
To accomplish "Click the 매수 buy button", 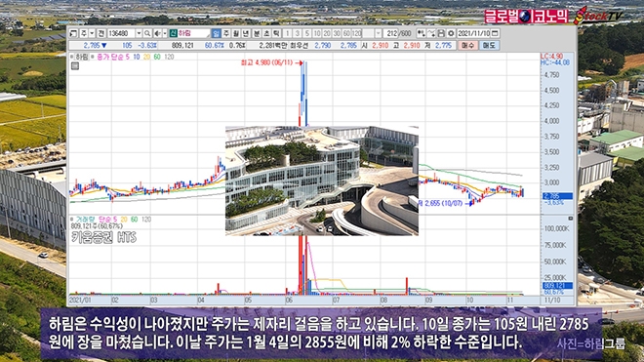I will (x=467, y=45).
